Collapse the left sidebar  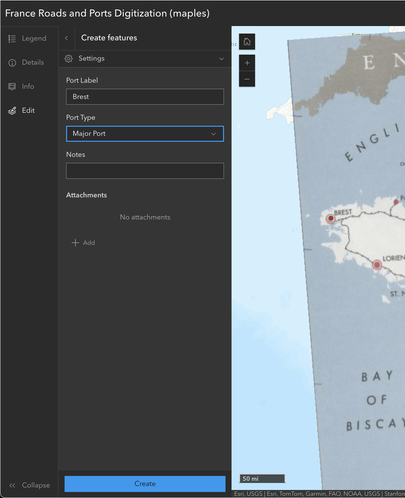[x=30, y=485]
